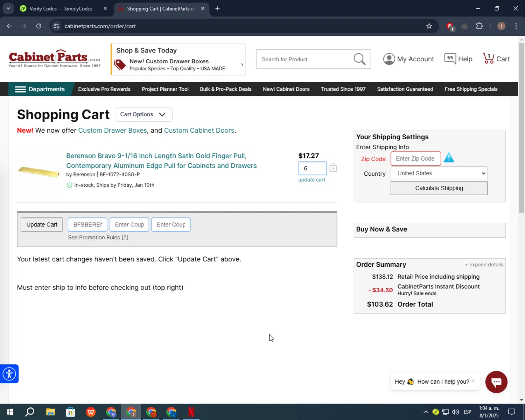Open the notifications center icon
The height and width of the screenshot is (420, 525).
(512, 412)
